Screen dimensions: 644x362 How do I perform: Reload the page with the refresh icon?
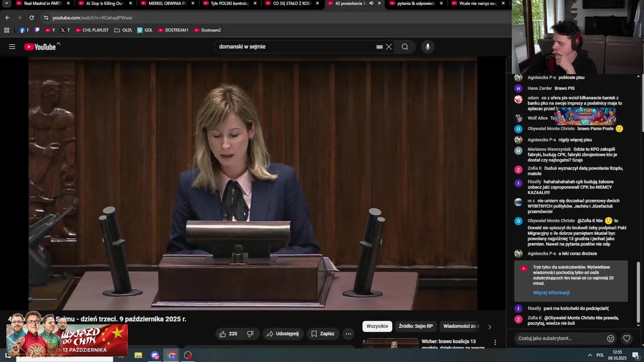(x=31, y=18)
